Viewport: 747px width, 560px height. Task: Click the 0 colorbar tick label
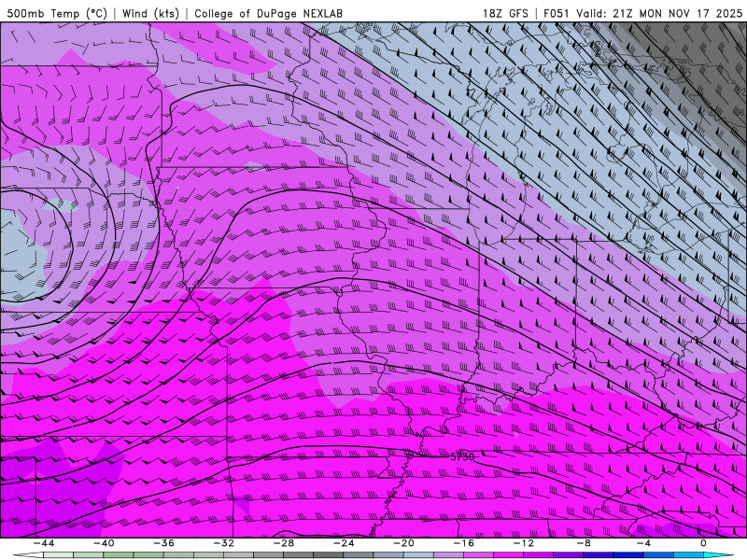tap(704, 543)
